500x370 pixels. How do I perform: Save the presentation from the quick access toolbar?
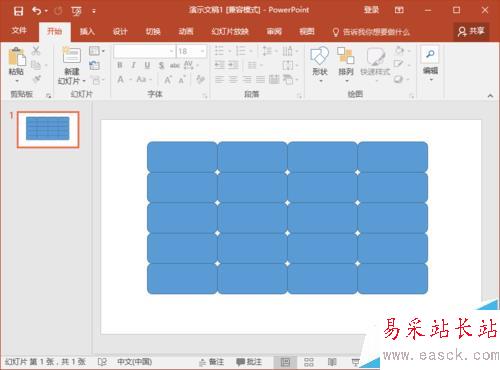click(18, 11)
